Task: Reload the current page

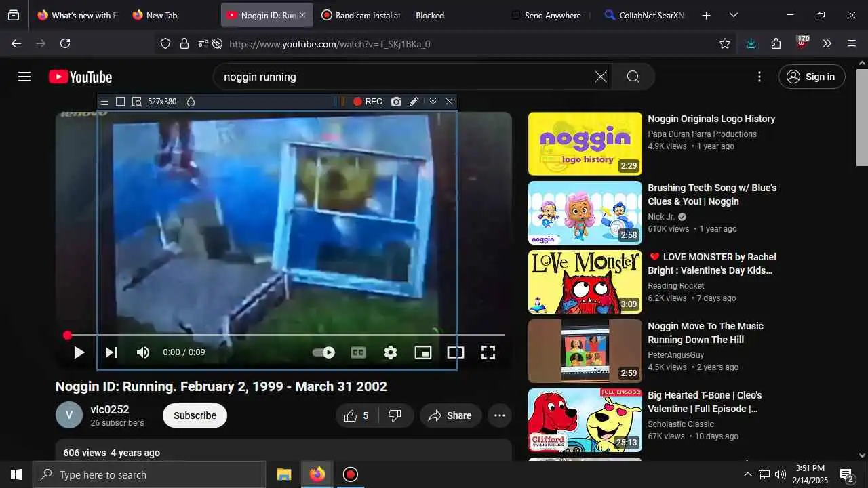Action: (x=65, y=43)
